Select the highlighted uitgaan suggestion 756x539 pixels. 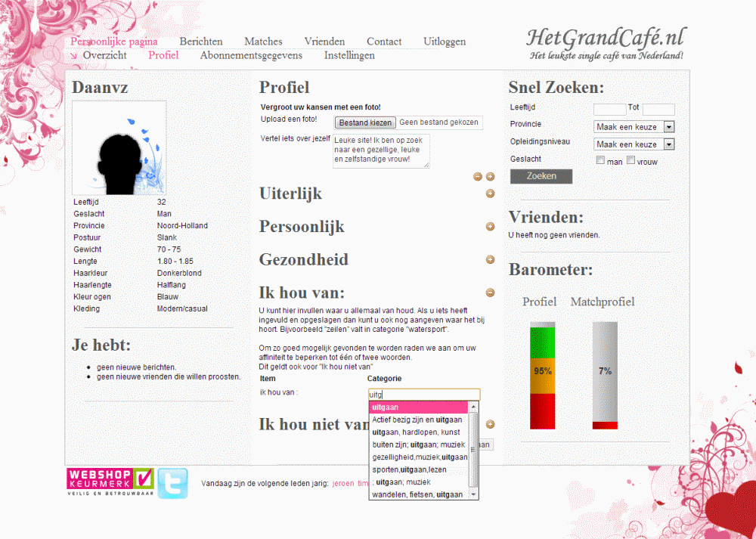[x=419, y=407]
